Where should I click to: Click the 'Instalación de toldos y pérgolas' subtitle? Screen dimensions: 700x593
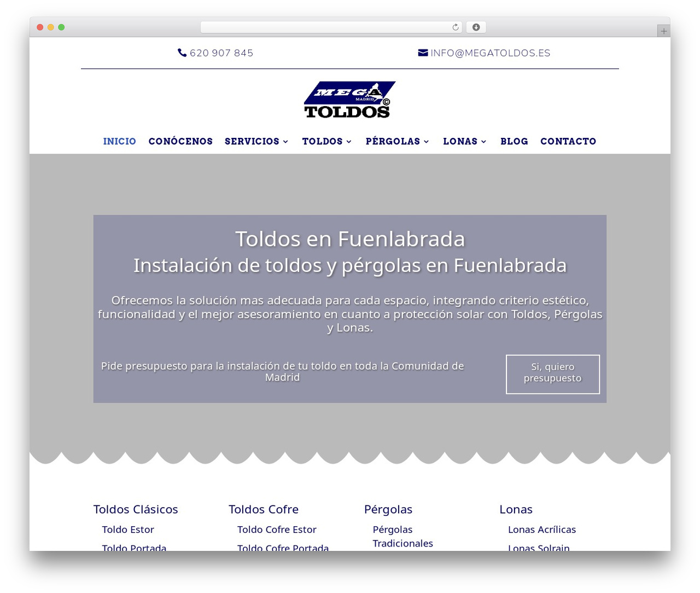(x=350, y=265)
